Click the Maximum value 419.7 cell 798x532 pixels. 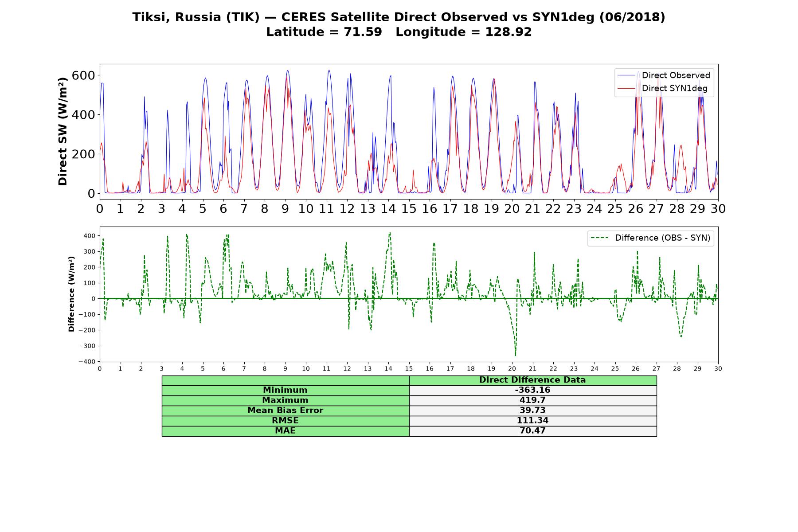tap(532, 400)
